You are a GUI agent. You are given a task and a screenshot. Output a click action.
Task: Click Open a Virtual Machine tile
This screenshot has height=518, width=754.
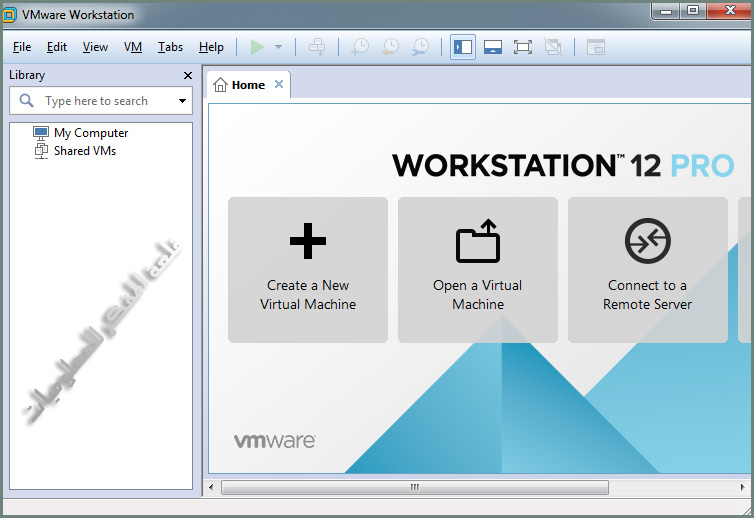[478, 270]
